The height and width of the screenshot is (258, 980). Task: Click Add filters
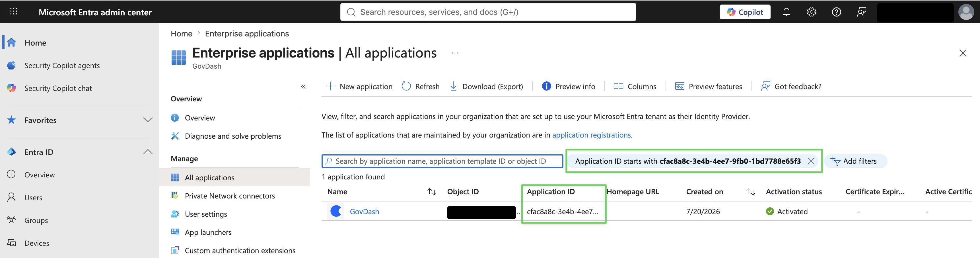point(855,161)
